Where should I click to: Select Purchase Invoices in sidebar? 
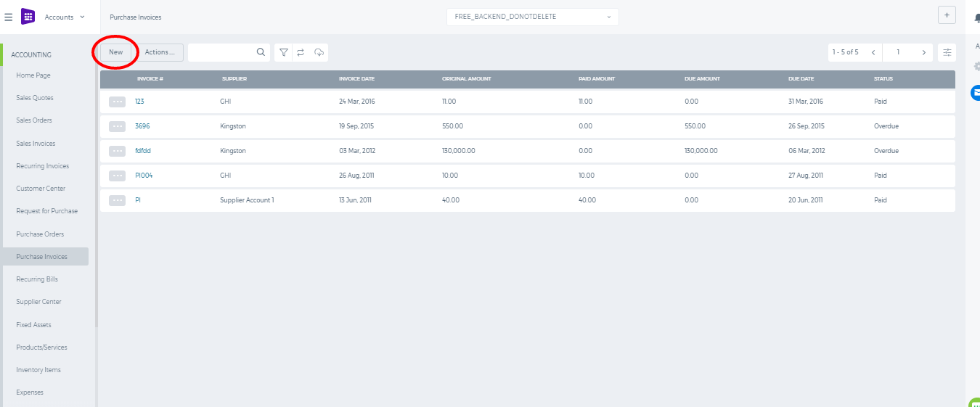(46, 257)
